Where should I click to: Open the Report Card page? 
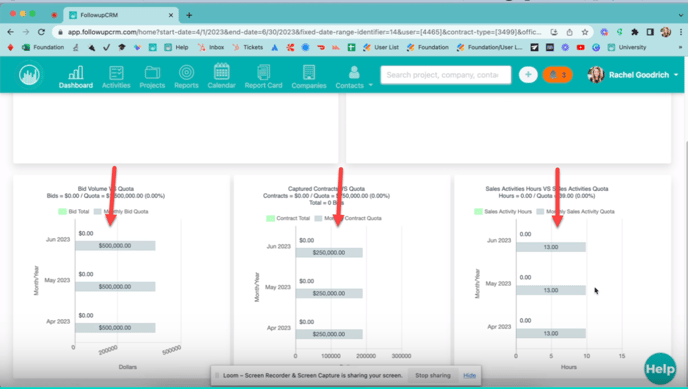click(x=263, y=77)
